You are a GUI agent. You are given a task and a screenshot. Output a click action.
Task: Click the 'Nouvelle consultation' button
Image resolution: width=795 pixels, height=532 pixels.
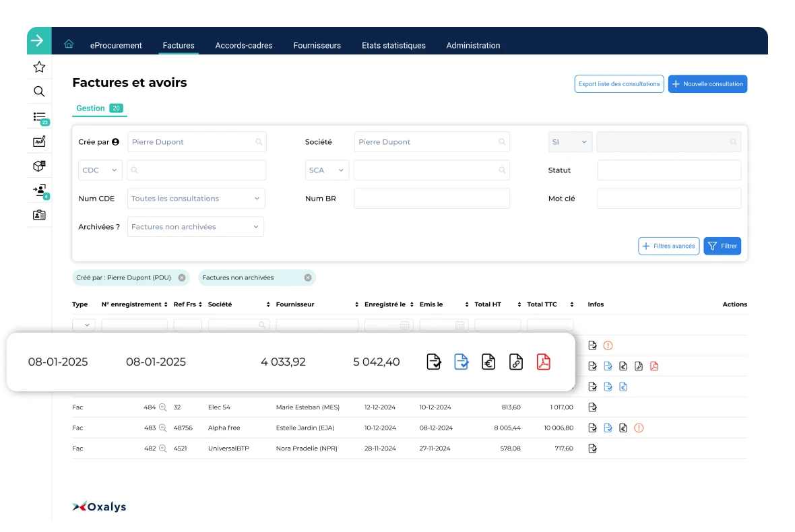pos(707,84)
